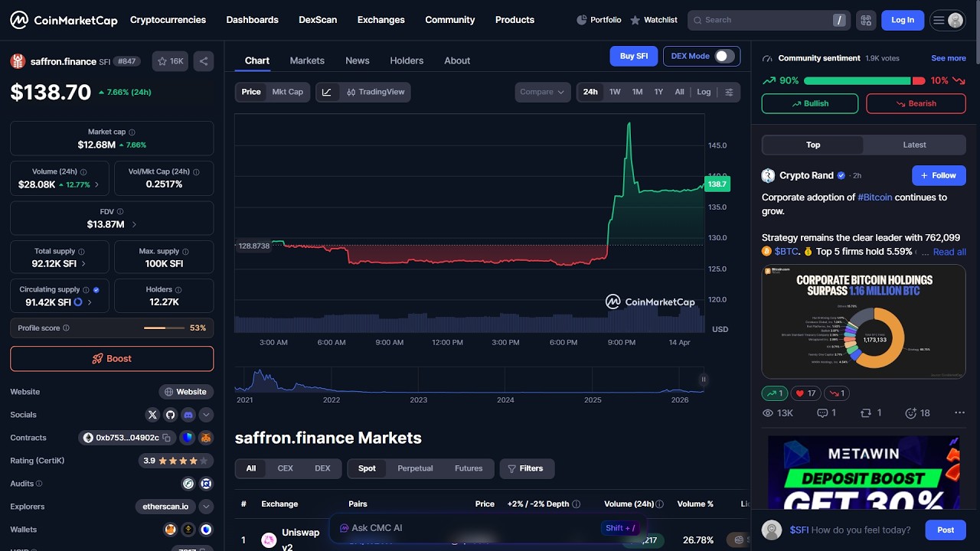The width and height of the screenshot is (980, 551).
Task: Switch to the Holders tab
Action: click(x=407, y=60)
